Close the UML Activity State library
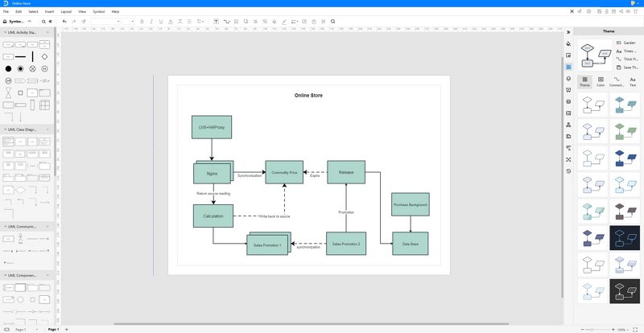 pos(47,32)
